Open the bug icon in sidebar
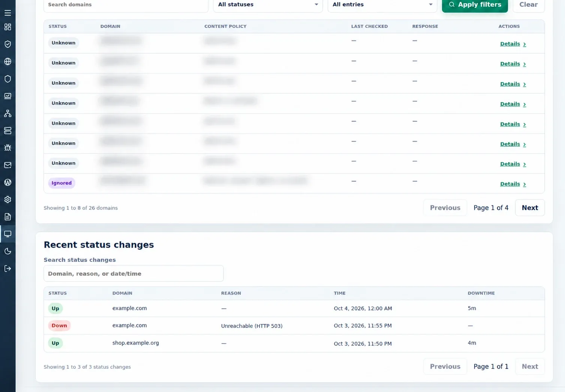Viewport: 565px width, 392px height. pos(8,148)
